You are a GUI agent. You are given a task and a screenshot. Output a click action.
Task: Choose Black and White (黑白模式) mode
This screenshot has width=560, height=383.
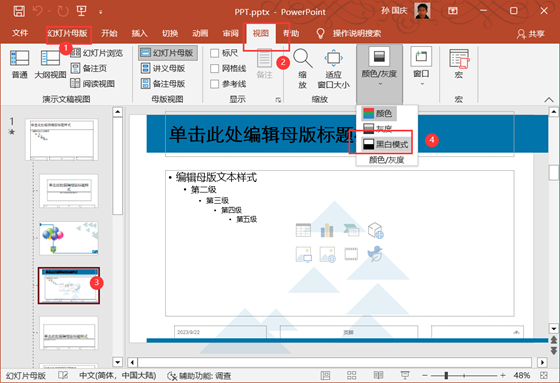pyautogui.click(x=386, y=144)
